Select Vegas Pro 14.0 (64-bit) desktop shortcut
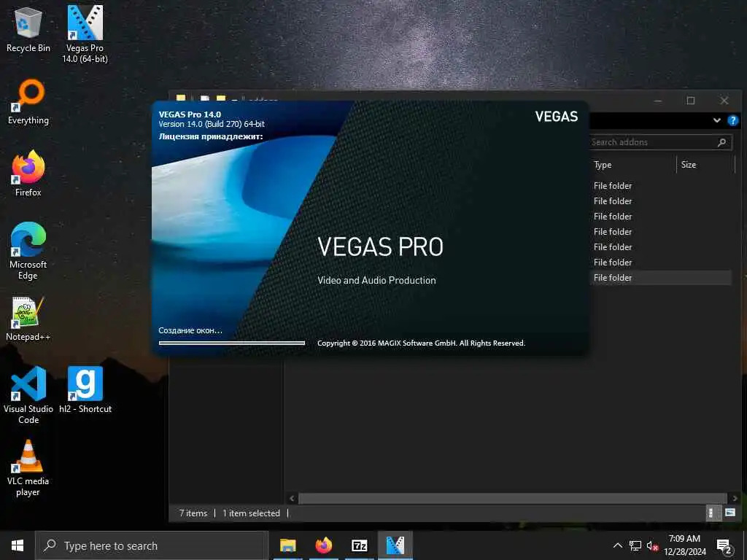 85,34
